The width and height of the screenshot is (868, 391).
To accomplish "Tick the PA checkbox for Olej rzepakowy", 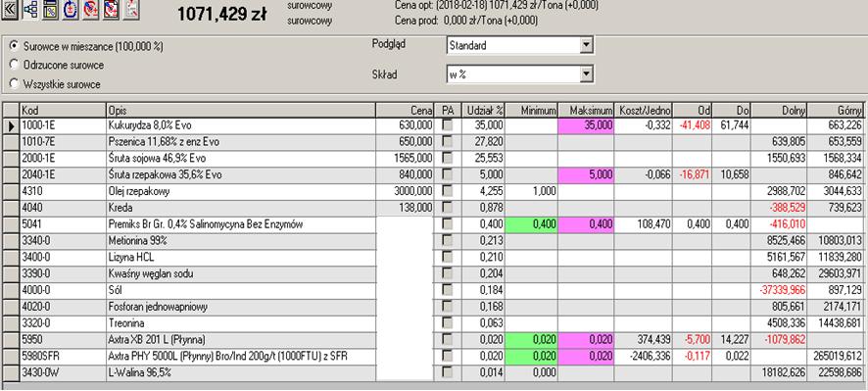I will pos(448,191).
